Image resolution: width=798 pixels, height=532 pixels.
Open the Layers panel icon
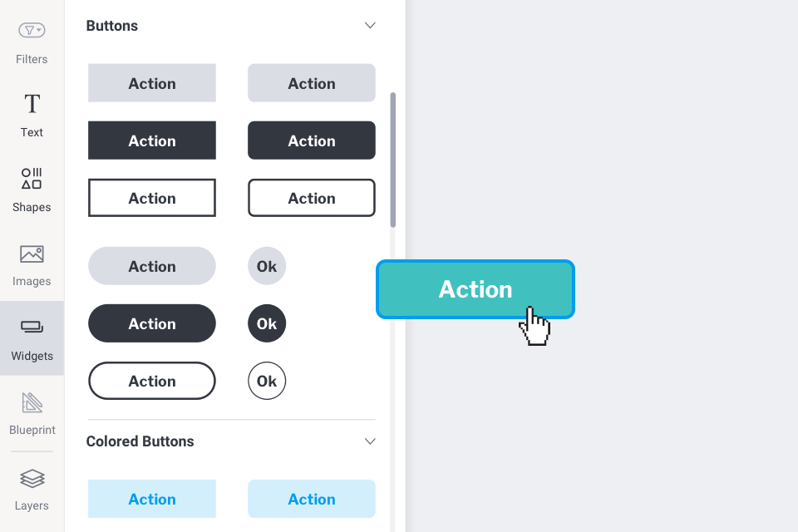click(x=32, y=479)
